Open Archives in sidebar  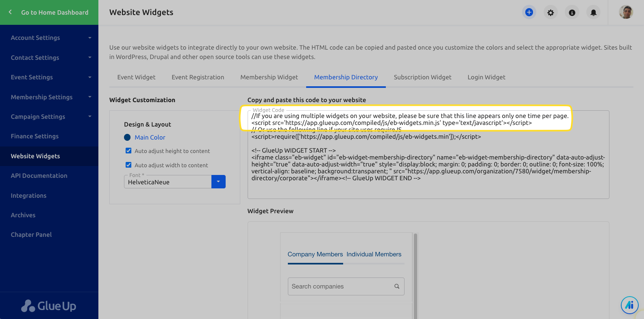[x=49, y=215]
